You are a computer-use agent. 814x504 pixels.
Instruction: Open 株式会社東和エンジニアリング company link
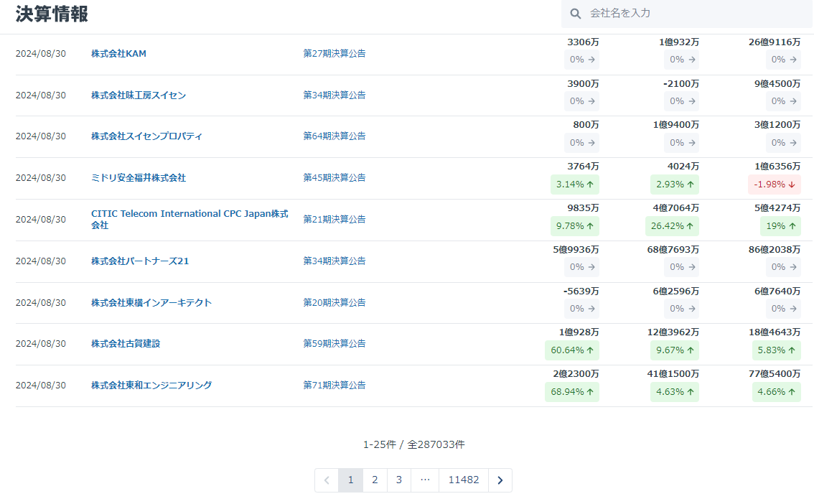pos(151,385)
